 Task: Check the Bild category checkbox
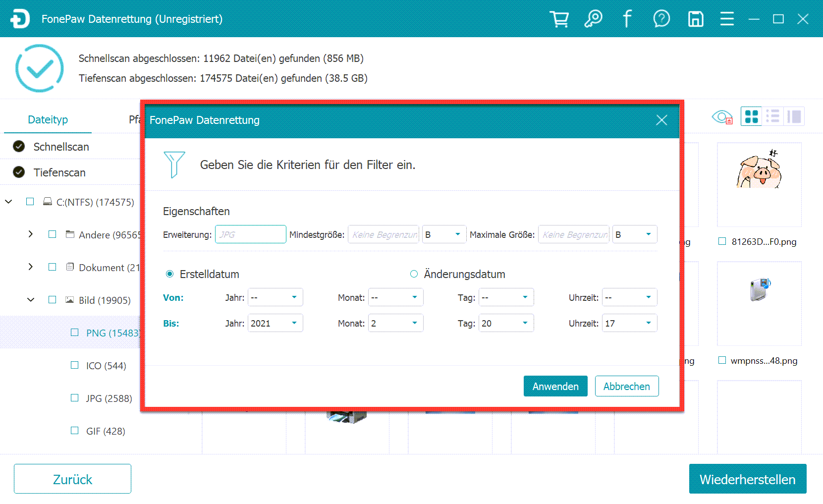[x=52, y=300]
